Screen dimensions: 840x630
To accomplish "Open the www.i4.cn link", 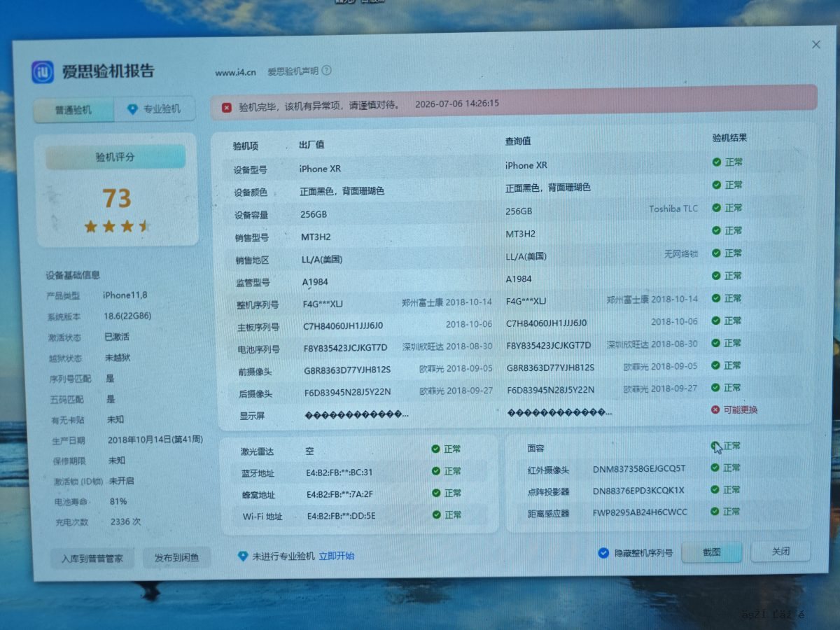I will (235, 72).
